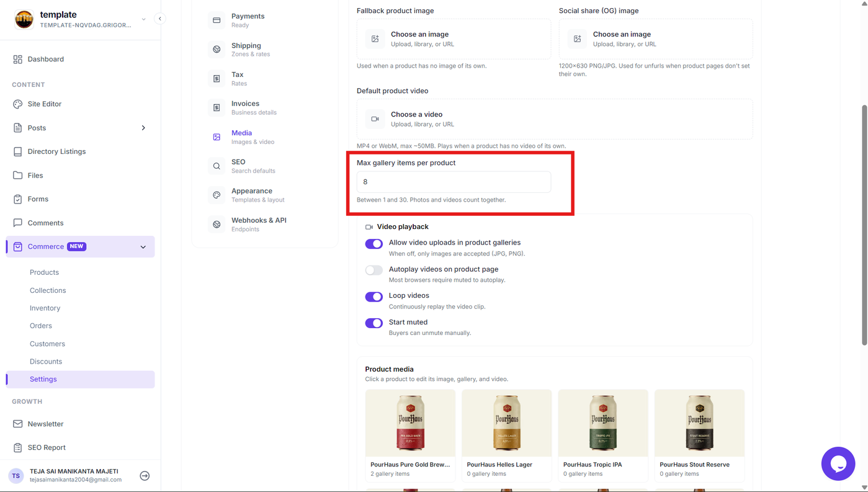This screenshot has height=492, width=868.
Task: Go to Discounts in Commerce menu
Action: 46,362
